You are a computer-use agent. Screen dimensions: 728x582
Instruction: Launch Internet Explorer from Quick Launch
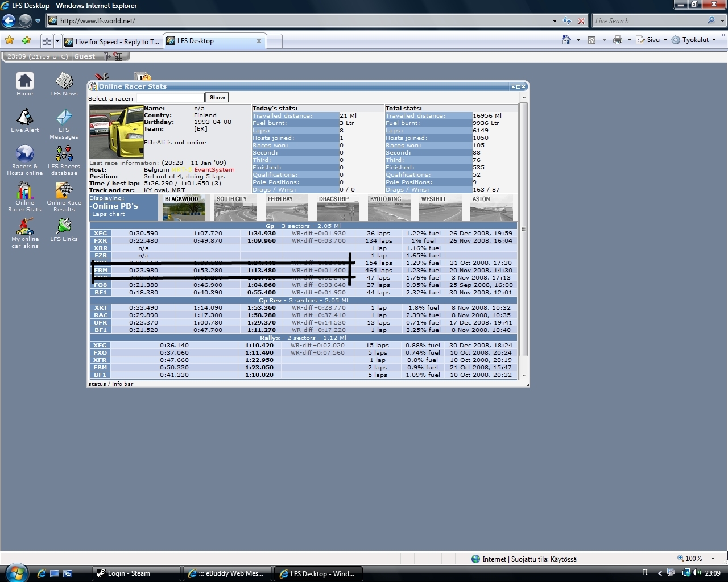pyautogui.click(x=42, y=573)
